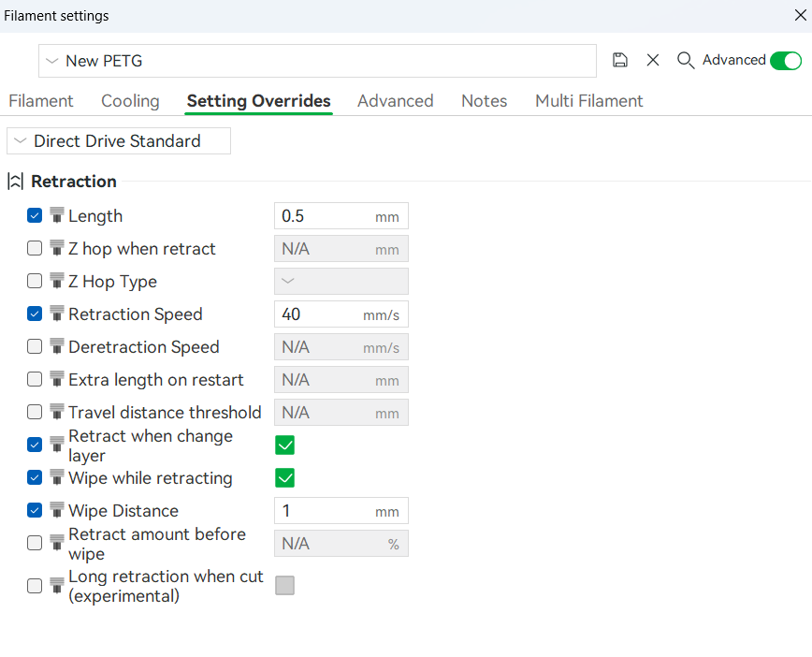Screen dimensions: 812x657
Task: Open the settings search magnifier icon
Action: pyautogui.click(x=686, y=60)
